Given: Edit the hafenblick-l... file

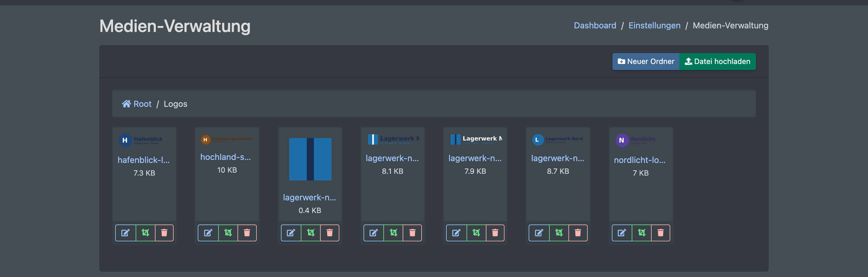Looking at the screenshot, I should (125, 233).
